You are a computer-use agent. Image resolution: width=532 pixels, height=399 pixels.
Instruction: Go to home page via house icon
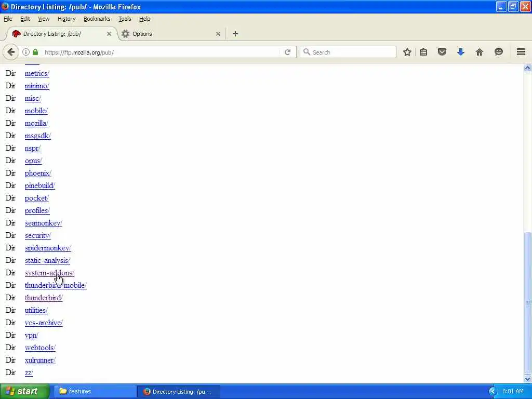coord(479,52)
